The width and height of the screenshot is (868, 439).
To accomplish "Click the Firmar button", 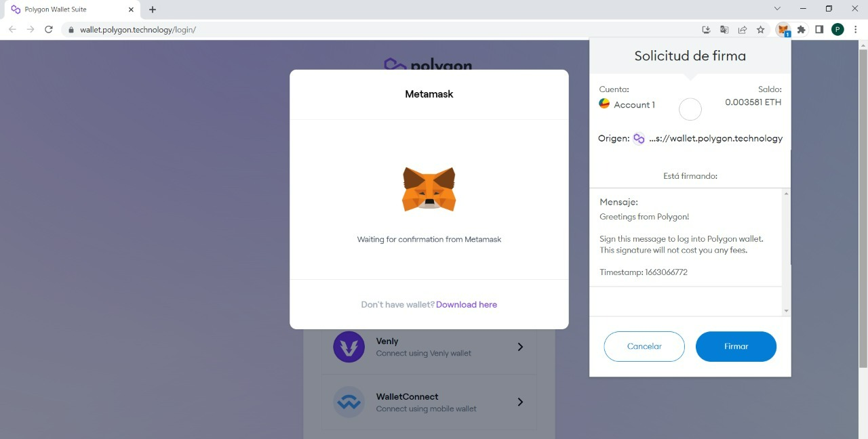I will click(x=736, y=346).
